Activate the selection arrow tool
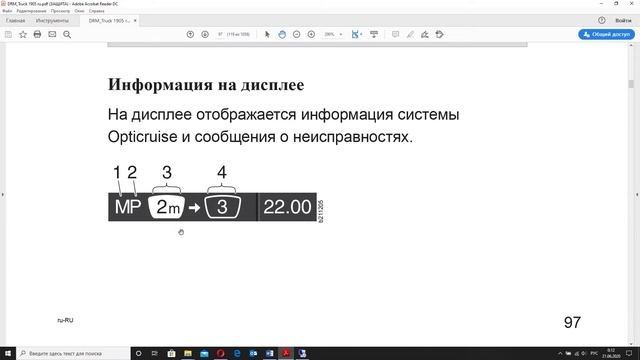 tap(267, 34)
